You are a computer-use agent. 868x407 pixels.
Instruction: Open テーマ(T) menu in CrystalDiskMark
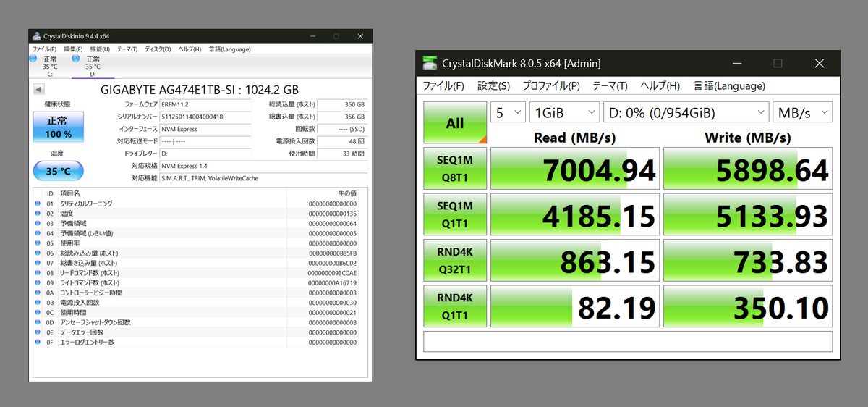[x=610, y=85]
